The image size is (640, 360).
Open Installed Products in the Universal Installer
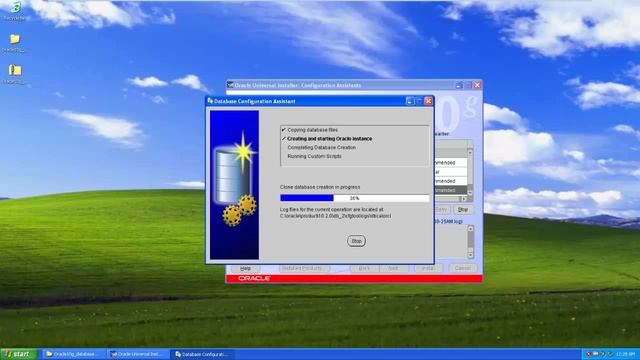point(304,268)
